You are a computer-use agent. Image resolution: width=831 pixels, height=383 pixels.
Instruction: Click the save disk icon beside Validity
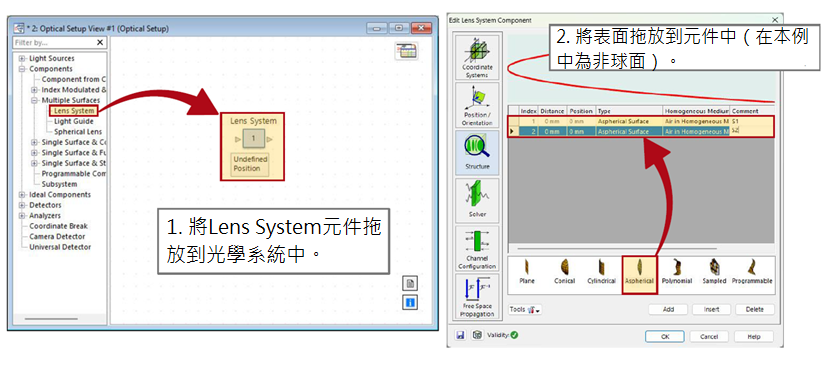[x=461, y=335]
